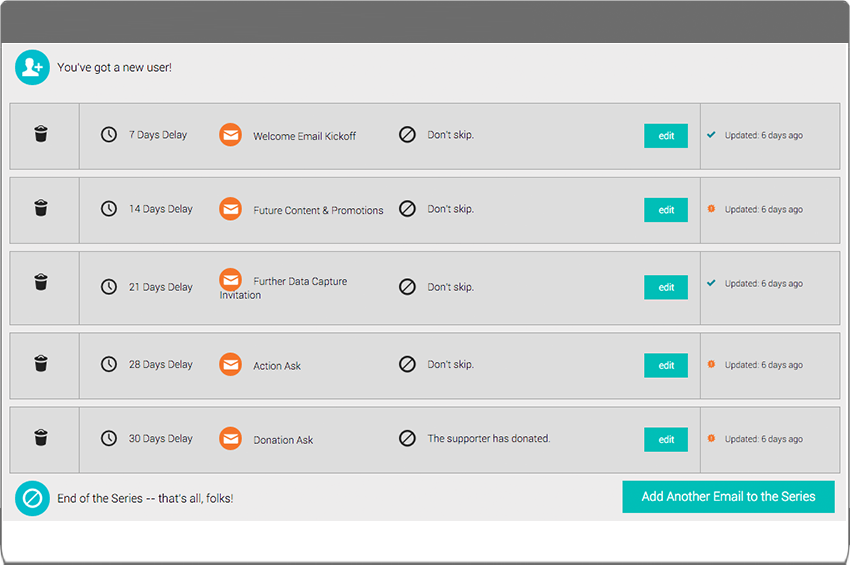Click clock icon beside 30 Days Delay

(x=109, y=438)
